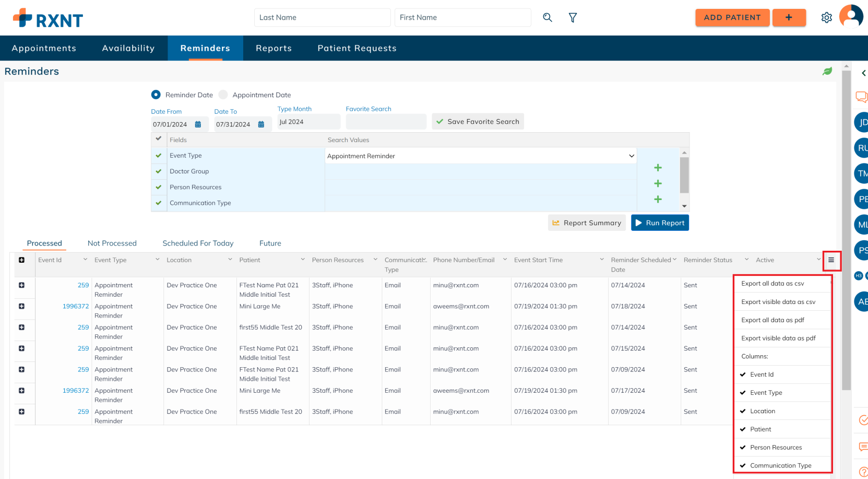Open Date To calendar picker
868x479 pixels.
tap(261, 124)
